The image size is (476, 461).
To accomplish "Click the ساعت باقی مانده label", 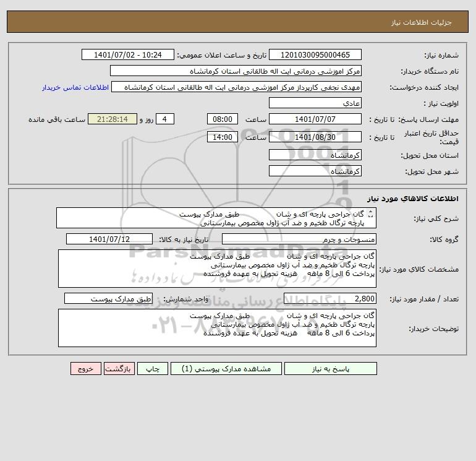I will click(x=57, y=119).
